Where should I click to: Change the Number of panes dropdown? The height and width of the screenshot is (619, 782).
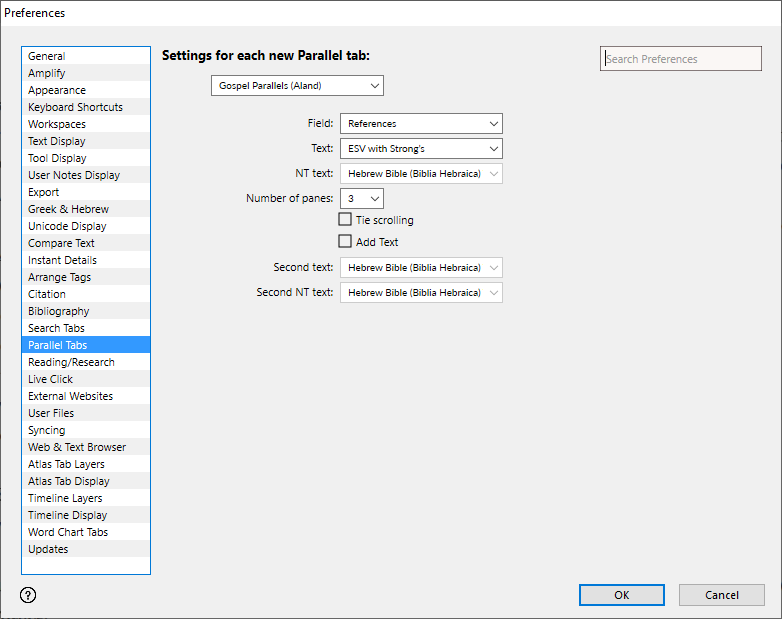(361, 199)
